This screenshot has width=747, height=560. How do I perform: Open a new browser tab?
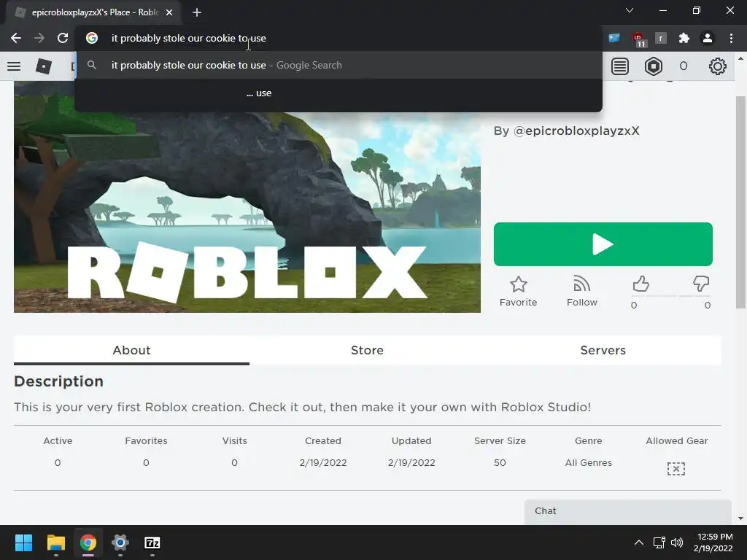[x=197, y=12]
